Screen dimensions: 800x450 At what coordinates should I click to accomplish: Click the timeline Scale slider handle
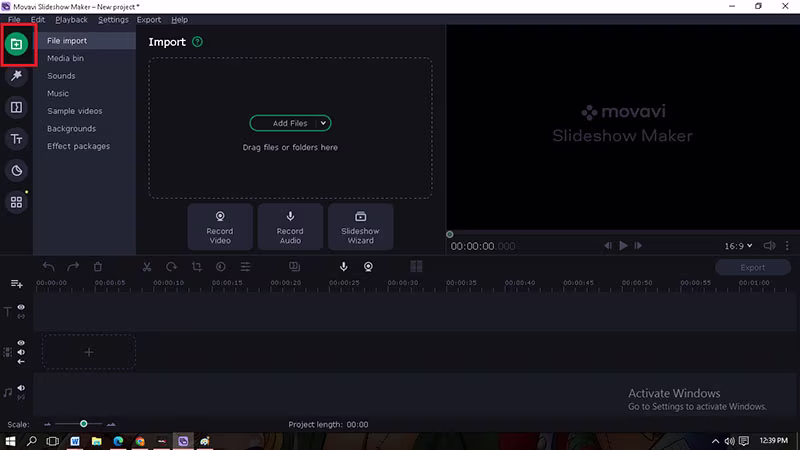pyautogui.click(x=84, y=424)
